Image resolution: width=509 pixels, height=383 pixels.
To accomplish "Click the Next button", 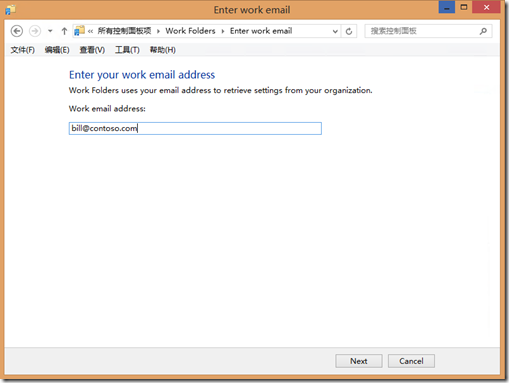I will 359,361.
